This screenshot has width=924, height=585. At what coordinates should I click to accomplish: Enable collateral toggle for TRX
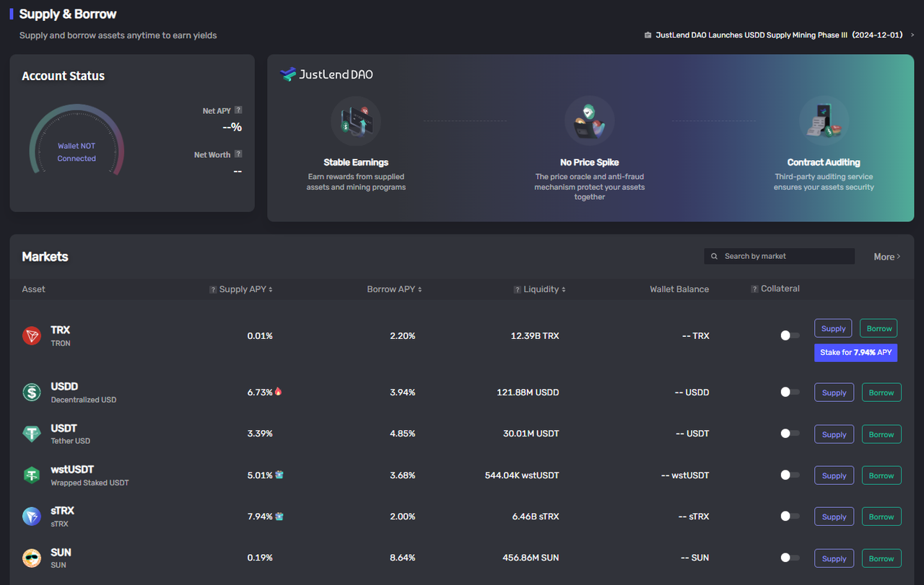click(789, 335)
